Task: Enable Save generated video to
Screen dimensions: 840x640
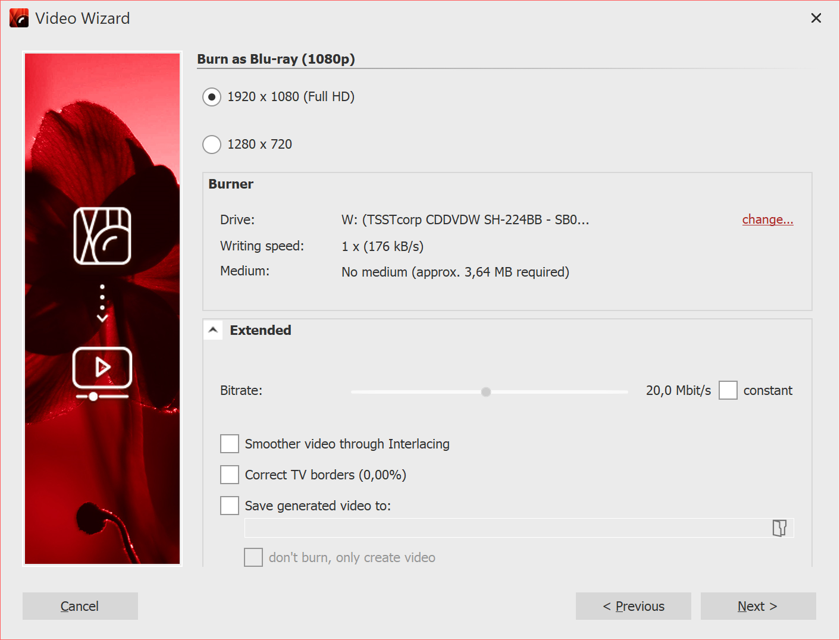Action: point(230,506)
